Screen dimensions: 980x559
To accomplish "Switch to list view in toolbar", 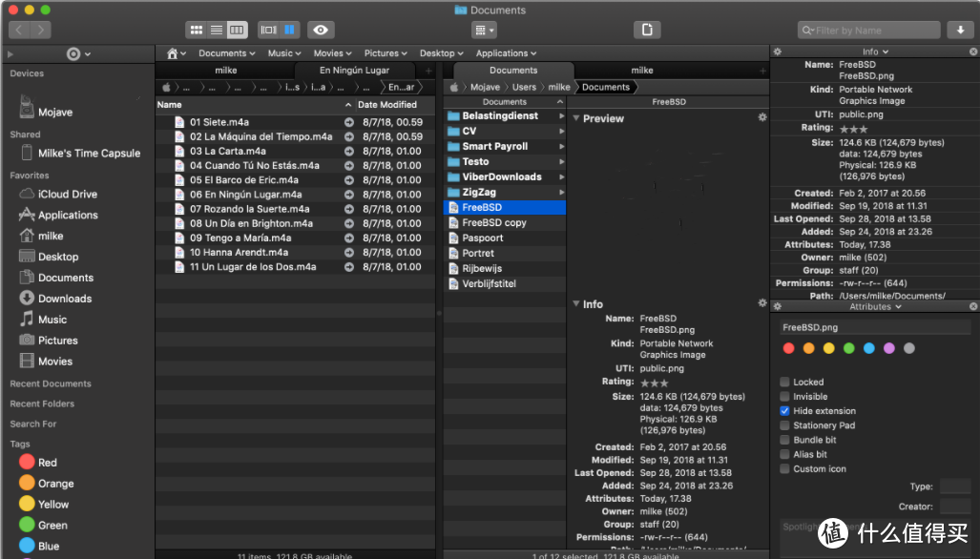I will 217,30.
